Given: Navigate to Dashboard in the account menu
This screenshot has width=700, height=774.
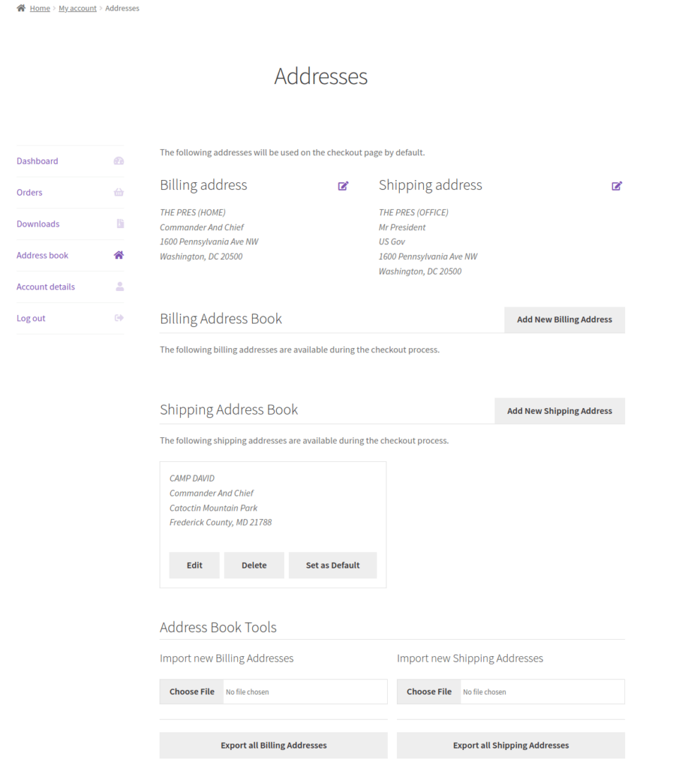Looking at the screenshot, I should point(37,161).
